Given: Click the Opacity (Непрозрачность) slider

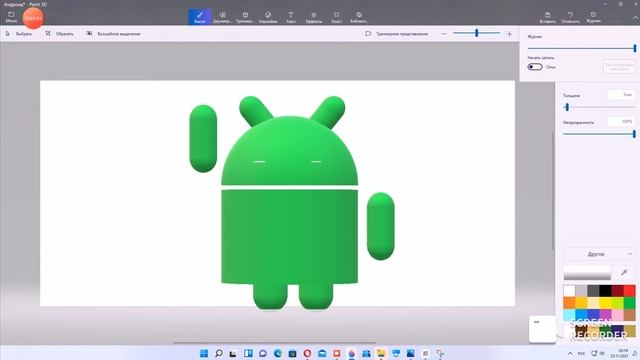Looking at the screenshot, I should (599, 134).
